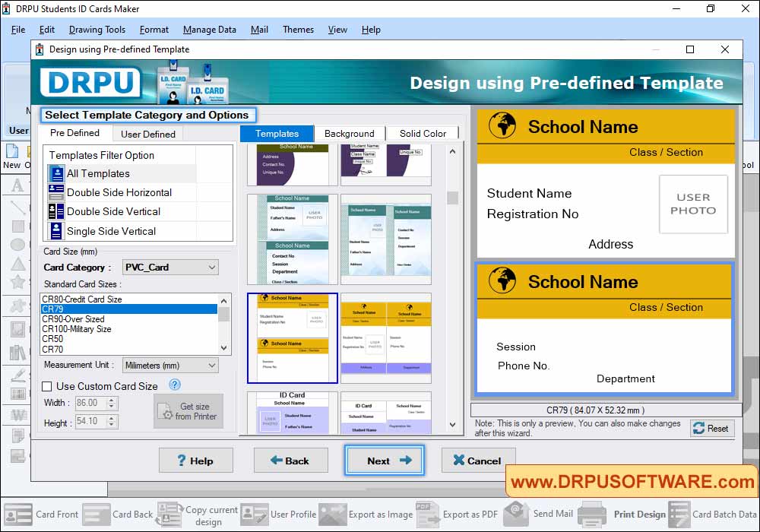
Task: Select the Triangle shape tool in sidebar
Action: point(17,264)
